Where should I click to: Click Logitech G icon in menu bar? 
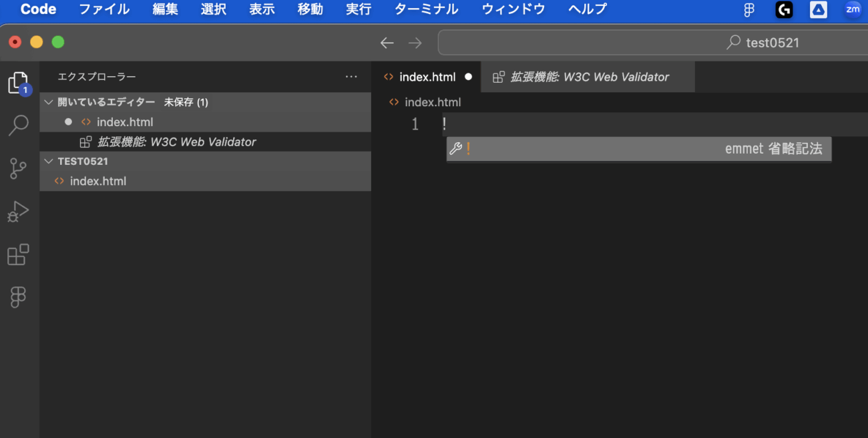783,9
